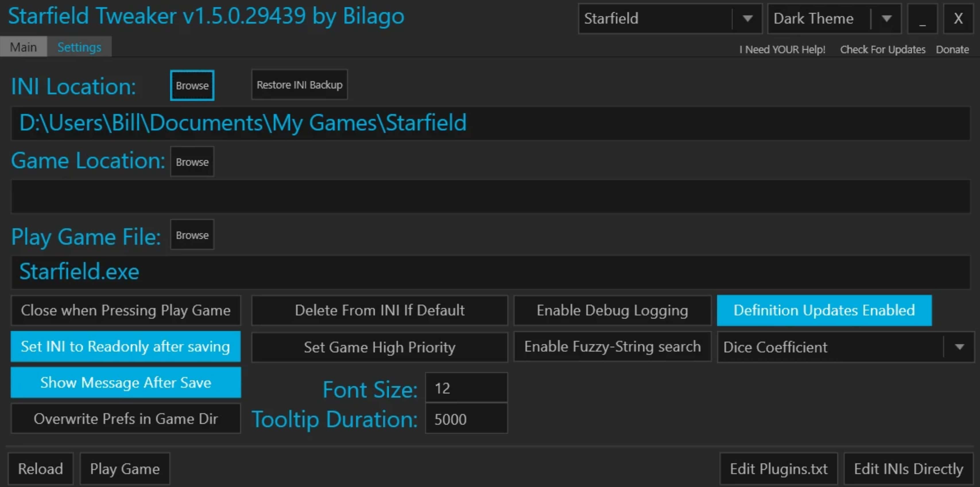The image size is (980, 487).
Task: Click the Check For Updates link
Action: pyautogui.click(x=883, y=49)
